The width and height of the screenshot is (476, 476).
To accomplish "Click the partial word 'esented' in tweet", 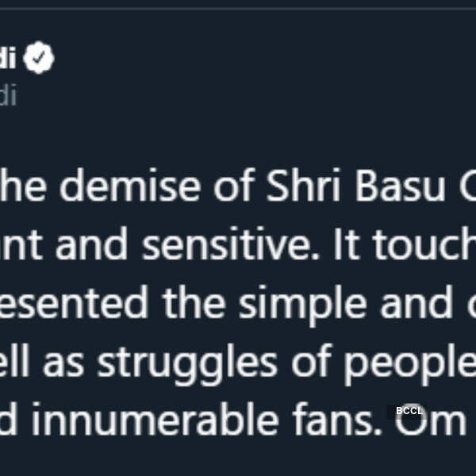I will (75, 302).
